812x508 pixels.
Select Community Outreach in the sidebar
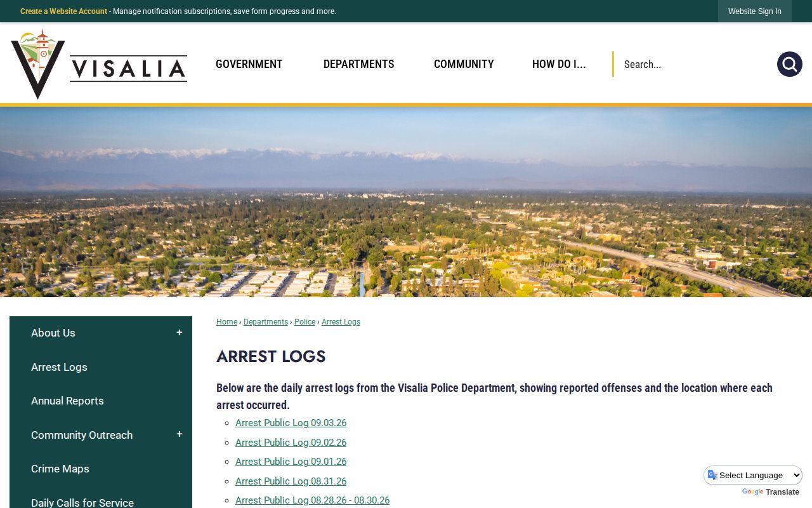[82, 435]
